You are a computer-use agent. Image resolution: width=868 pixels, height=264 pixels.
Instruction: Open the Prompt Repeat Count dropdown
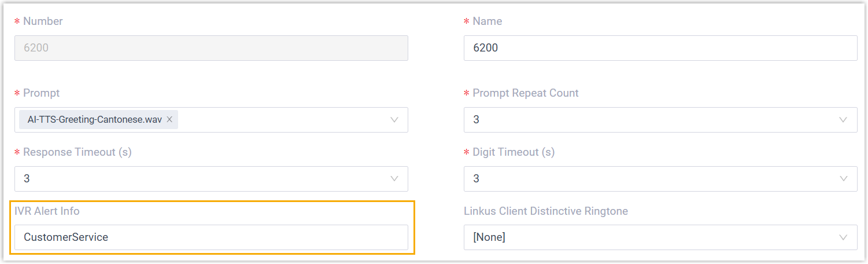[648, 120]
